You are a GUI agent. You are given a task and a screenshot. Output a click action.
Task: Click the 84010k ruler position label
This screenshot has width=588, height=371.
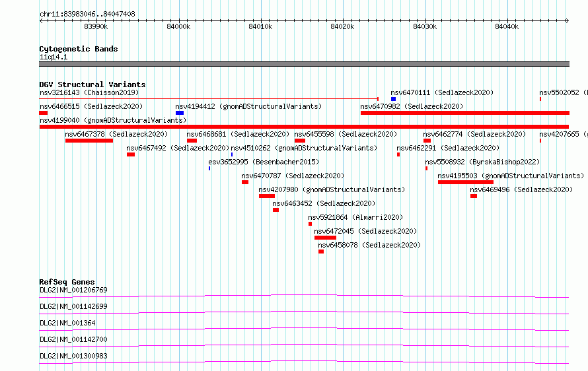click(260, 26)
